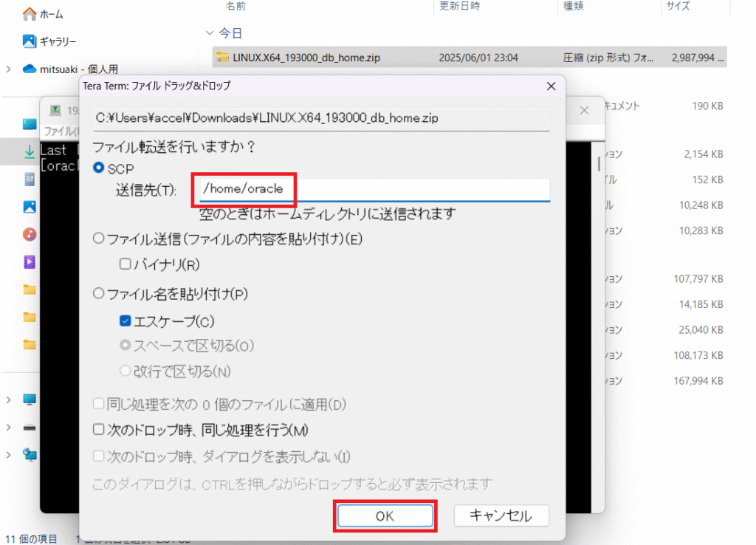
Task: Click the Cancel (キャンセル) button
Action: [x=501, y=515]
